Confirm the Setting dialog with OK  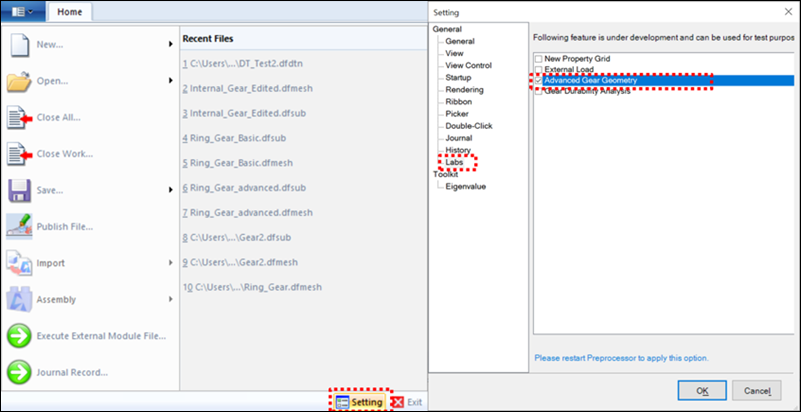[702, 391]
